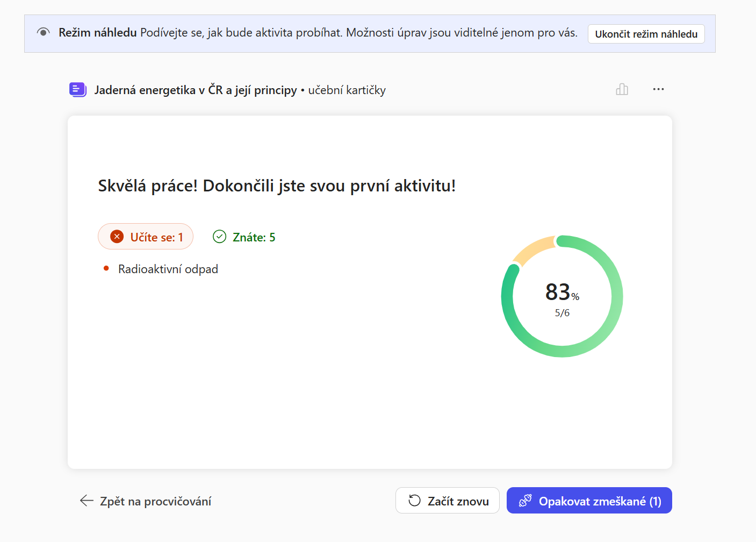Viewport: 756px width, 542px height.
Task: Click the '5/6' score label in ring
Action: click(x=562, y=313)
